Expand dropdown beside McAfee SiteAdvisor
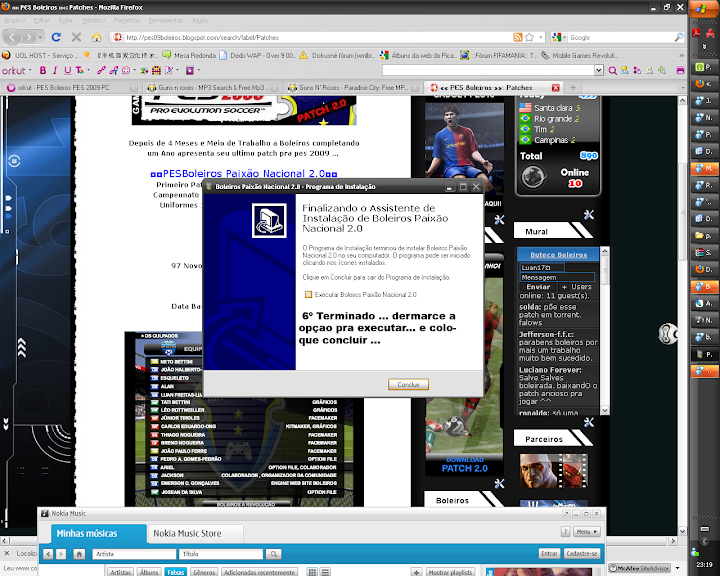Screen dimensions: 720x576 tap(678, 568)
